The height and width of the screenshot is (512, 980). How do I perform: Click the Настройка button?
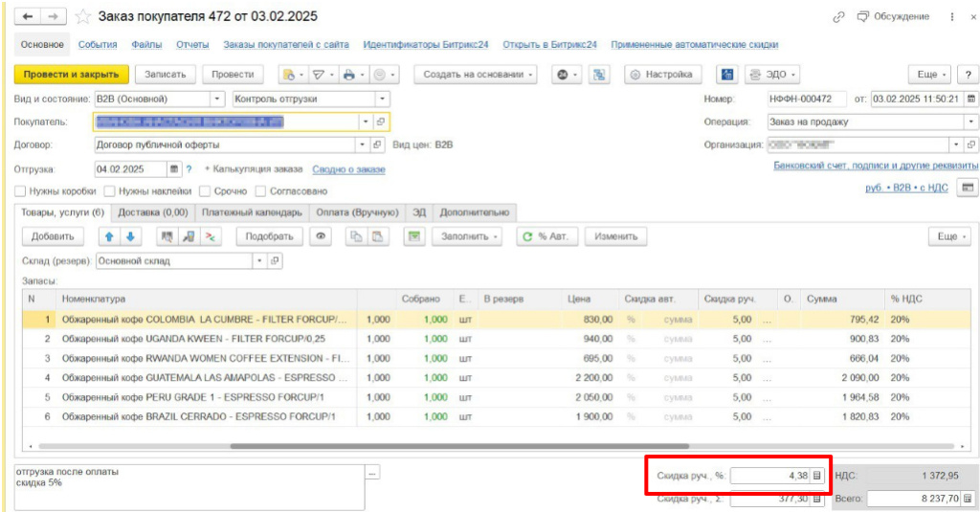[x=662, y=75]
